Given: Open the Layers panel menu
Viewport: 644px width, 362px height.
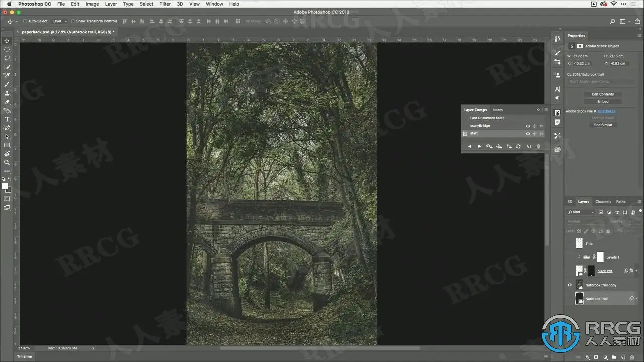Looking at the screenshot, I should 639,202.
